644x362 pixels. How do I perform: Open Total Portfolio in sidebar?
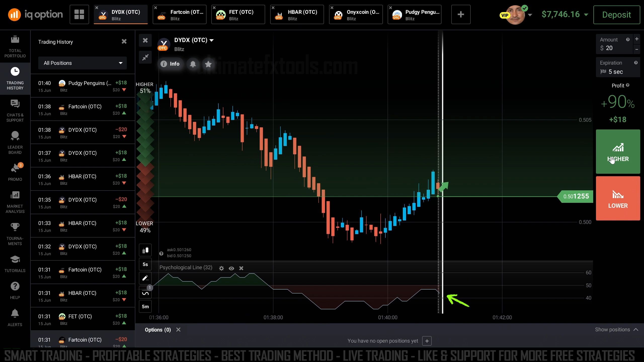click(x=15, y=47)
